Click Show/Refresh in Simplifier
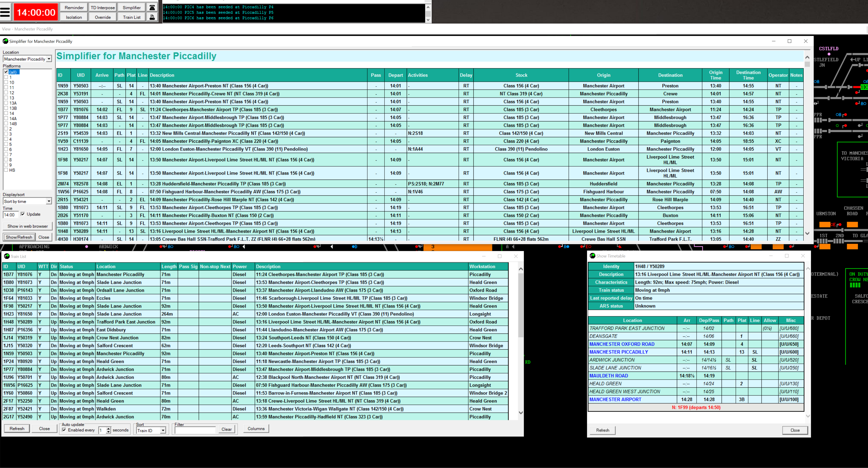Image resolution: width=868 pixels, height=468 pixels. [x=19, y=237]
